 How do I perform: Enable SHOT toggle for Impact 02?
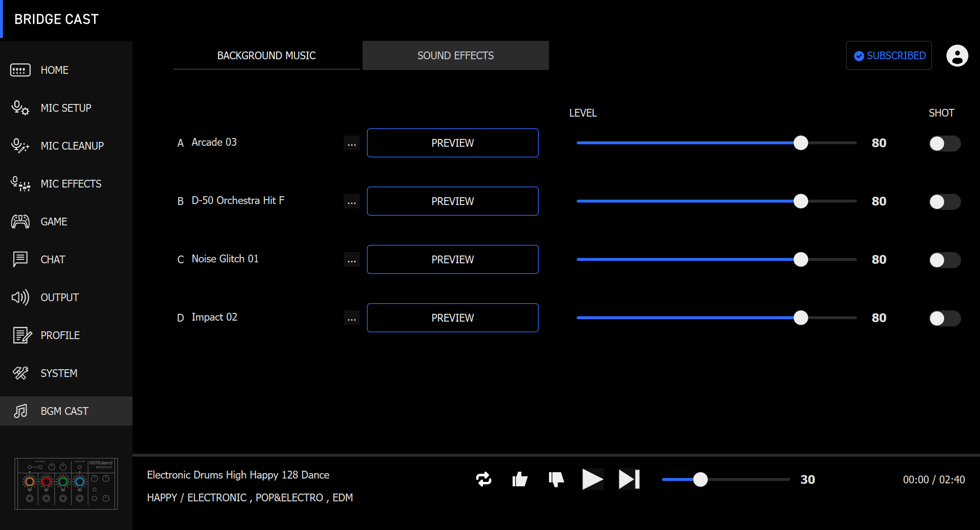pyautogui.click(x=945, y=318)
